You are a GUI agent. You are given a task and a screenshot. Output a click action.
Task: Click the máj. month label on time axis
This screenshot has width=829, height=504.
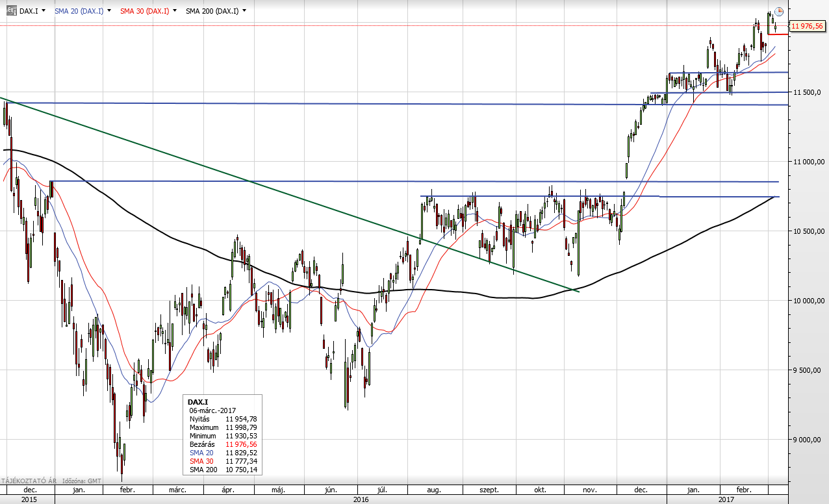pyautogui.click(x=279, y=490)
